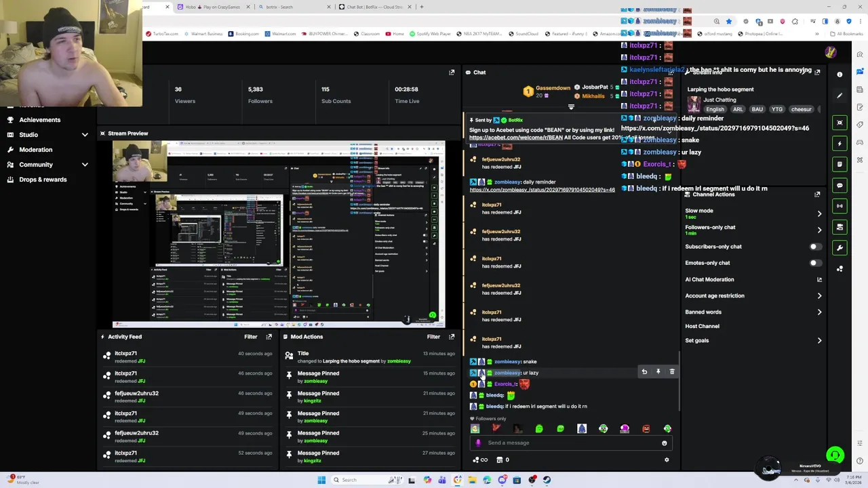Click the English stream tag

(x=715, y=109)
